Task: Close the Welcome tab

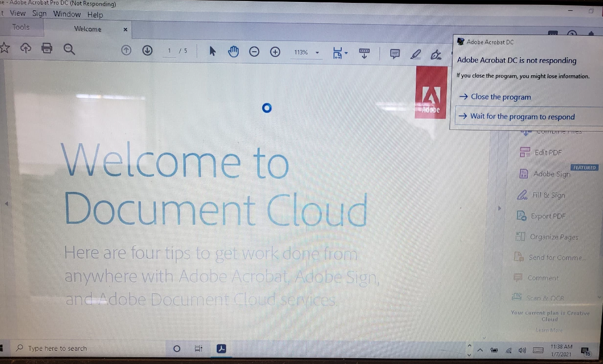Action: [125, 29]
